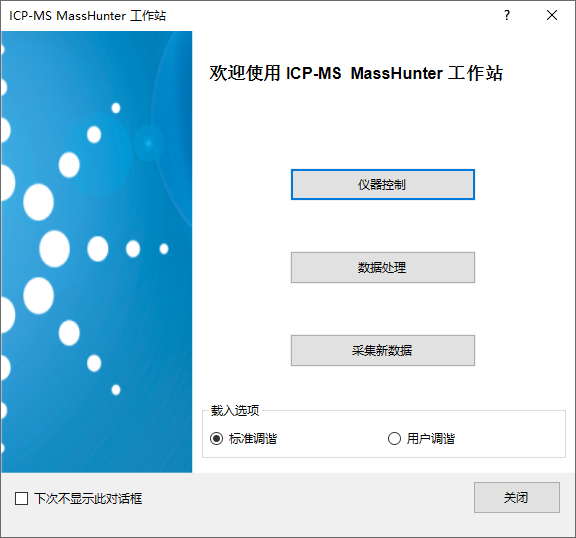Click the 下次不显示此对话框 label text
576x538 pixels.
coord(88,499)
